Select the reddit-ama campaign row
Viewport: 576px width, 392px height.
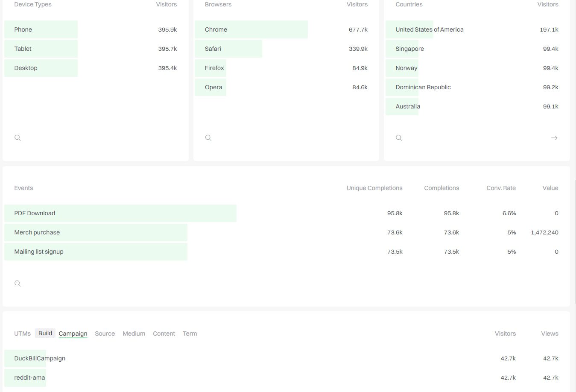click(x=286, y=377)
